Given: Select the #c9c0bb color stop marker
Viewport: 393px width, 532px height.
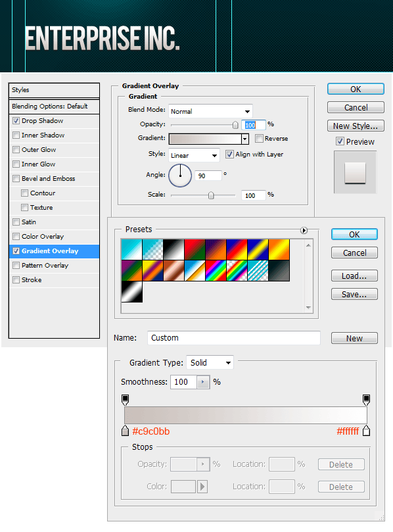Looking at the screenshot, I should (125, 431).
